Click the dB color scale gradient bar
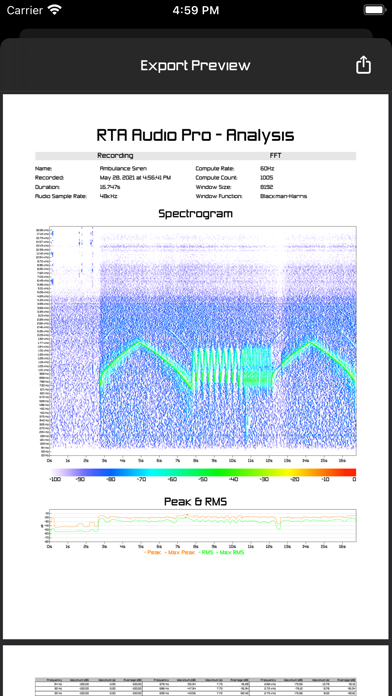The image size is (392, 696). point(202,472)
